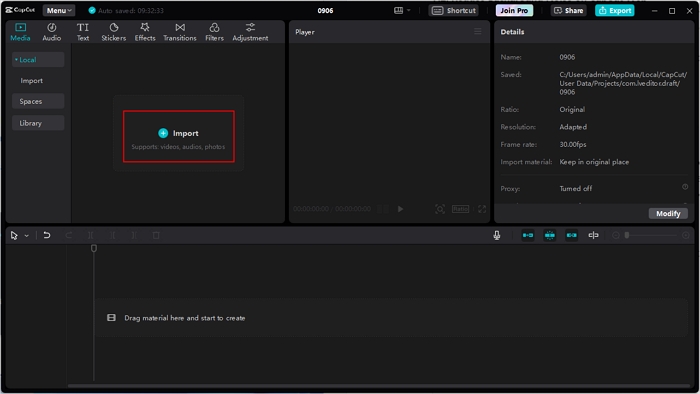
Task: Toggle clip linkage
Action: pyautogui.click(x=571, y=235)
